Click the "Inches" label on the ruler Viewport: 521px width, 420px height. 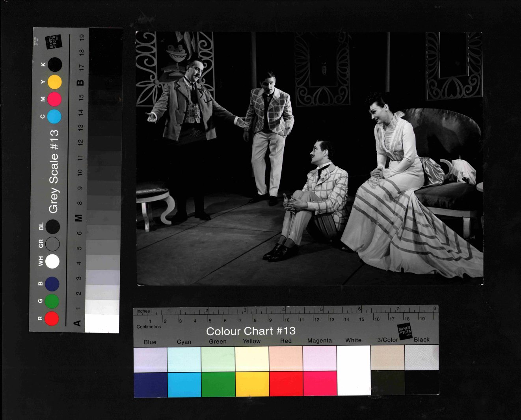(143, 311)
